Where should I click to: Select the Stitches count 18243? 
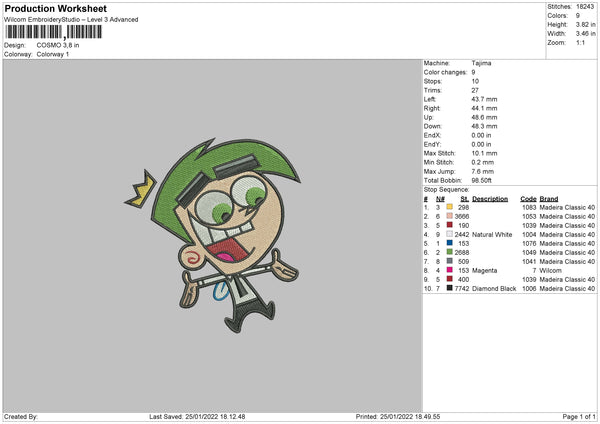[x=585, y=7]
